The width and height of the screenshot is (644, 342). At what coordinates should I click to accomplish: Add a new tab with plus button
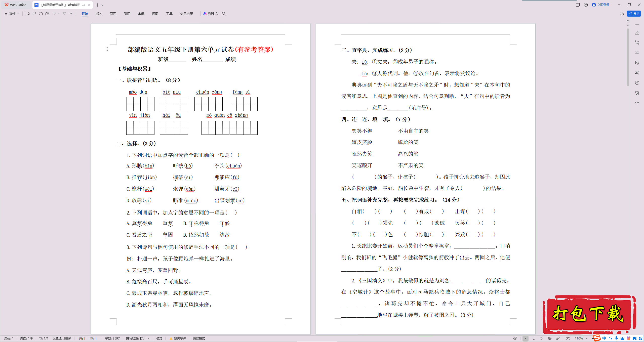[x=97, y=5]
